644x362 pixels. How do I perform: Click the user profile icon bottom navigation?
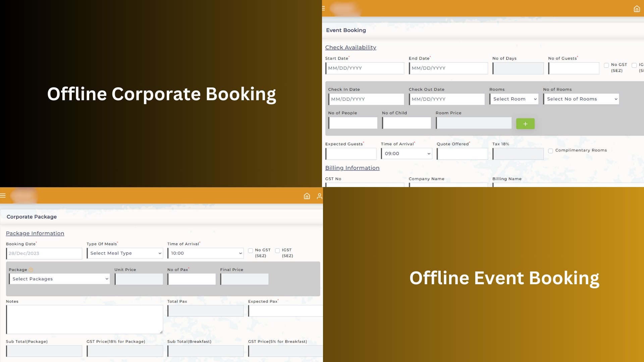(319, 195)
